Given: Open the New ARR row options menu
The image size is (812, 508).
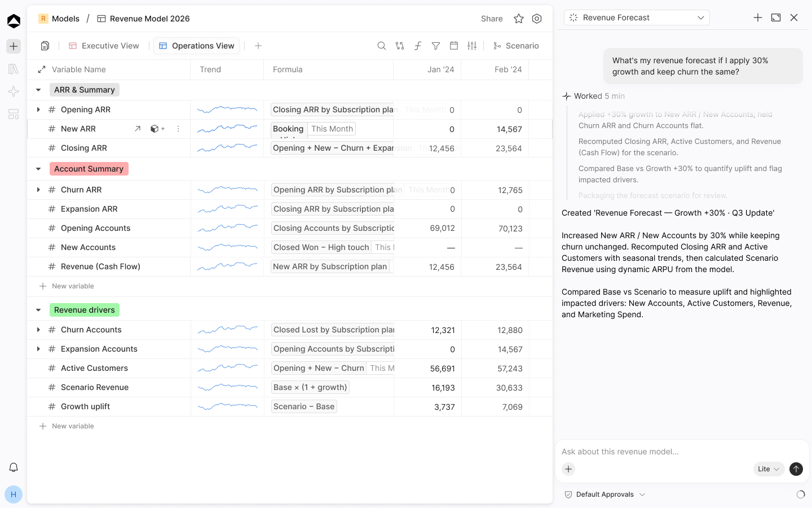Looking at the screenshot, I should pyautogui.click(x=178, y=129).
